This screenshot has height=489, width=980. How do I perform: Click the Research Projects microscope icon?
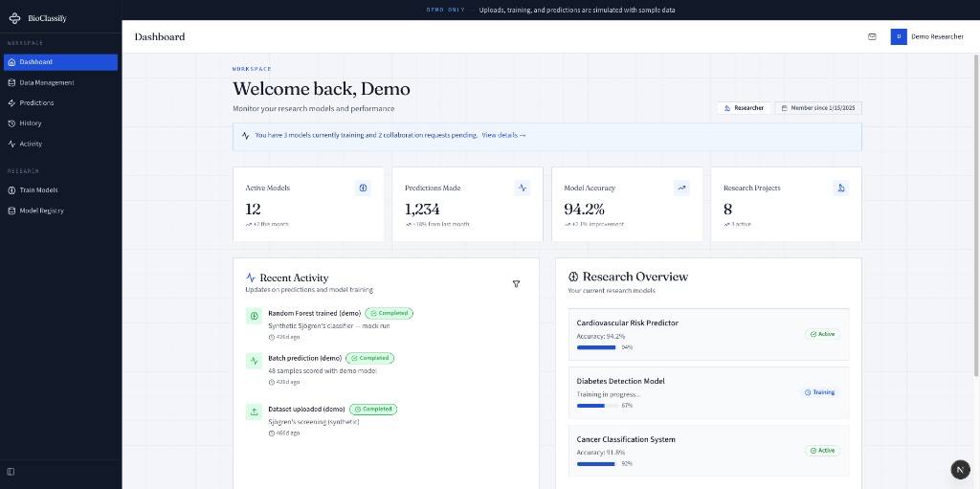pyautogui.click(x=841, y=188)
